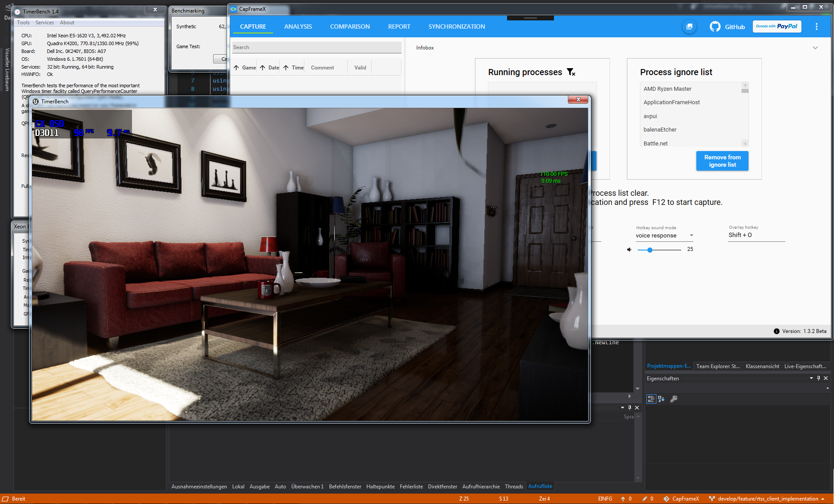The height and width of the screenshot is (504, 834).
Task: Select the ANALYSIS tab in CapFrameX
Action: [x=298, y=26]
